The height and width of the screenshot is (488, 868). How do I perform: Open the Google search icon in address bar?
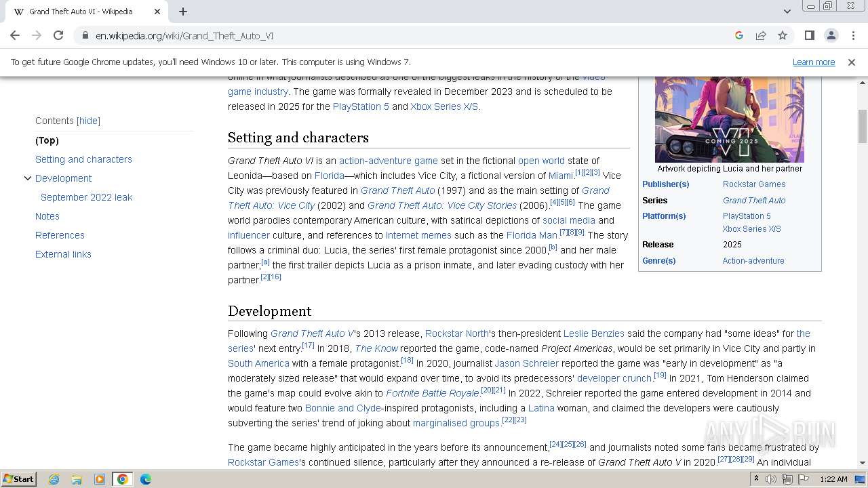pyautogui.click(x=739, y=36)
